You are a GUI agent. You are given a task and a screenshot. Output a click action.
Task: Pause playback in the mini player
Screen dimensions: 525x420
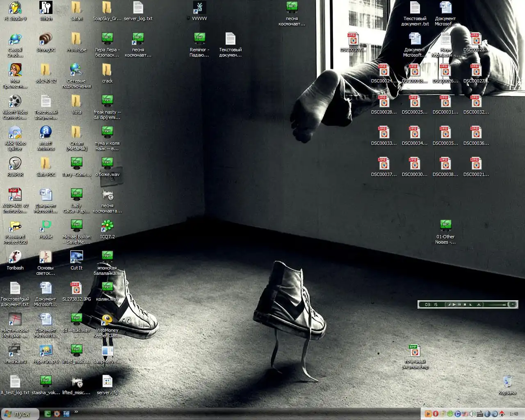[459, 304]
